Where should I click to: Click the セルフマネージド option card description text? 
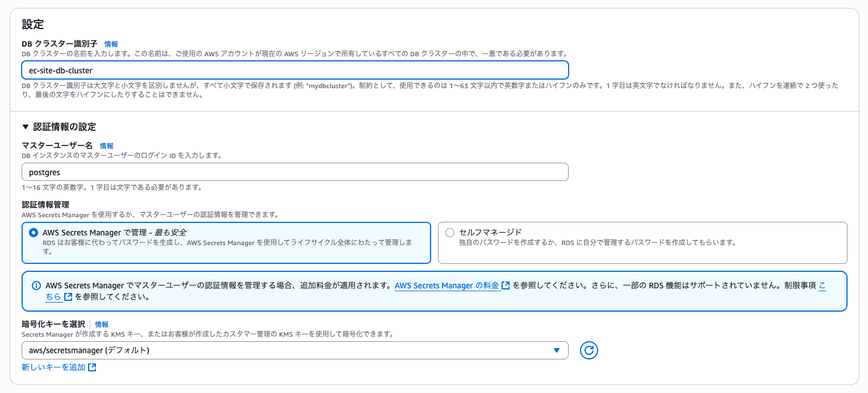(x=596, y=243)
